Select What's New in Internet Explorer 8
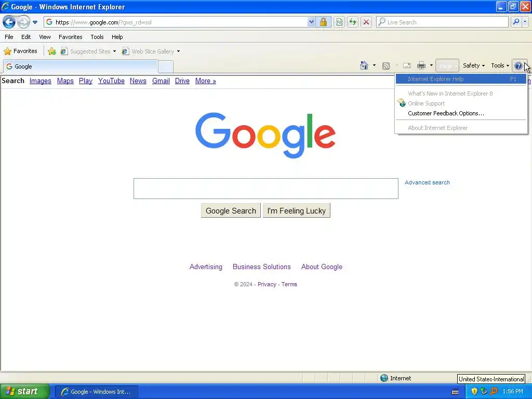Viewport: 532px width, 399px height. (461, 94)
